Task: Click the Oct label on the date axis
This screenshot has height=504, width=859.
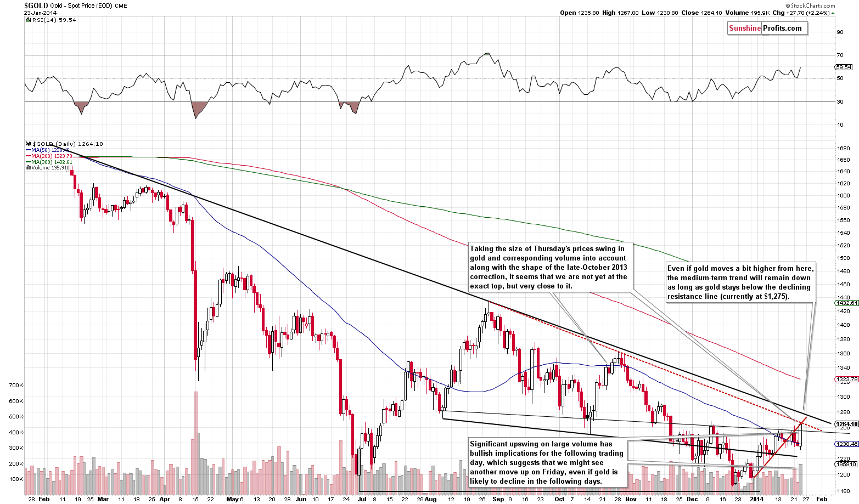Action: (559, 499)
